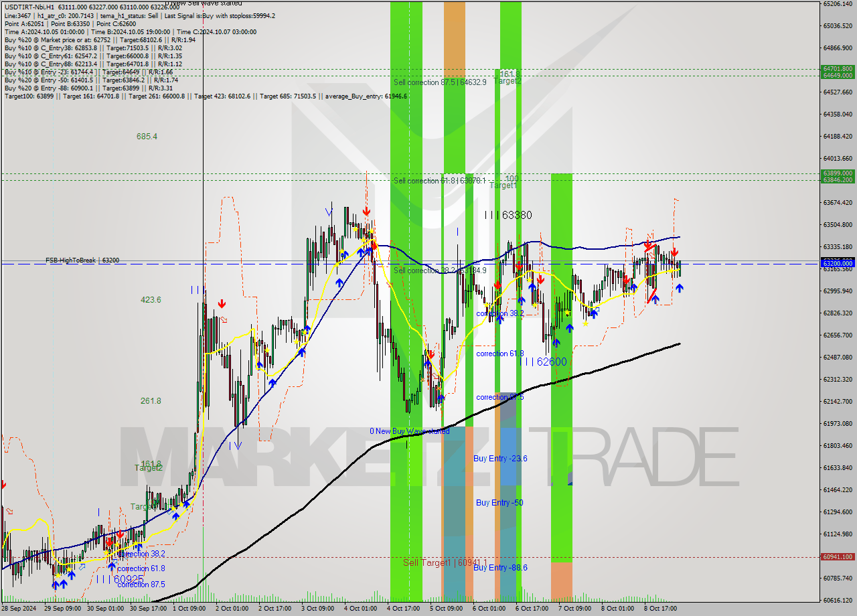The image size is (857, 616).
Task: Click the 28 Sep 2024 time axis label
Action: tap(19, 609)
